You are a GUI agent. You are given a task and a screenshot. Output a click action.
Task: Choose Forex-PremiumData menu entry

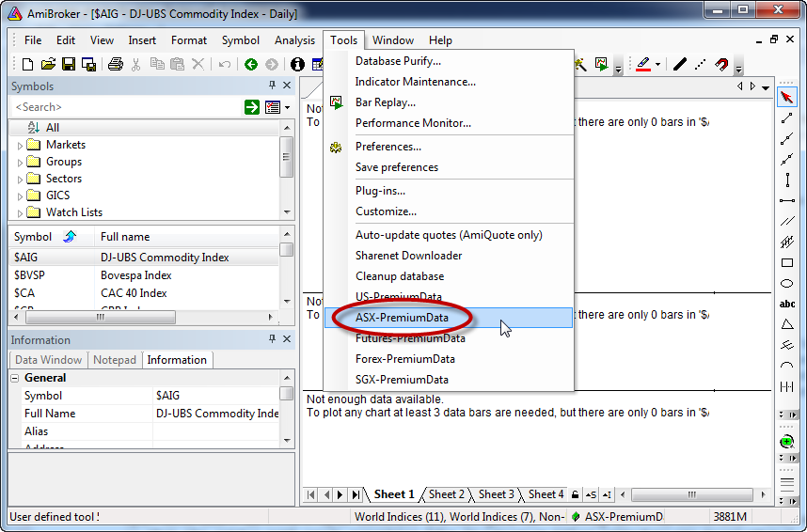click(449, 359)
